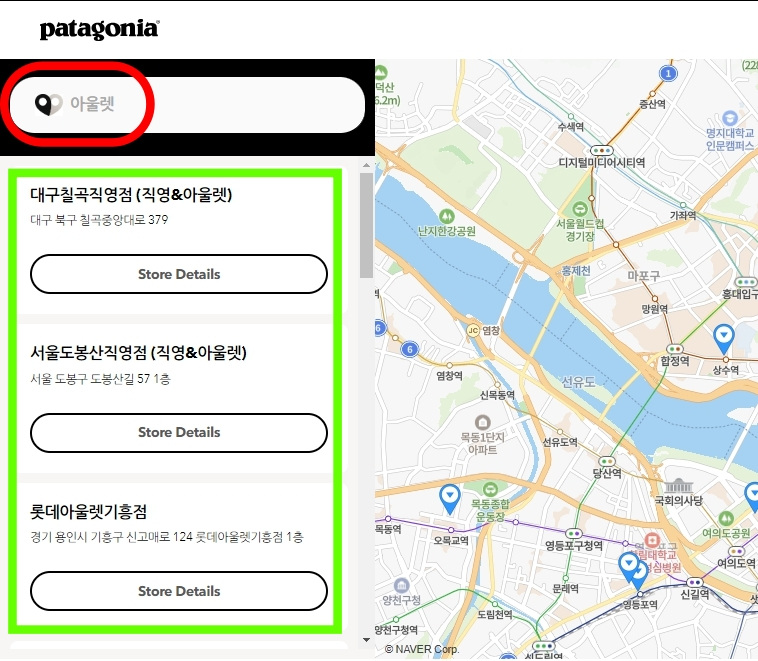The height and width of the screenshot is (661, 758).
Task: Click the route 6 highway badge near 염창역
Action: pyautogui.click(x=409, y=349)
